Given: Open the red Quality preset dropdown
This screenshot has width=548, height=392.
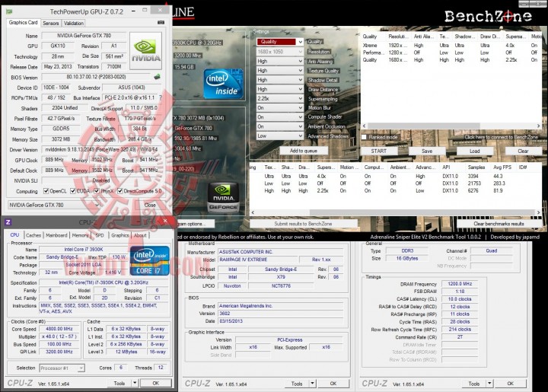Looking at the screenshot, I should pos(280,42).
